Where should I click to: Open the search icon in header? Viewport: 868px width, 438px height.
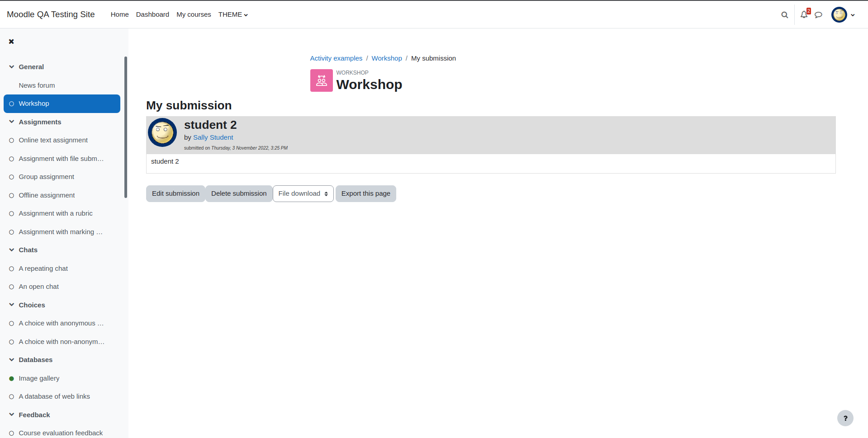coord(785,15)
